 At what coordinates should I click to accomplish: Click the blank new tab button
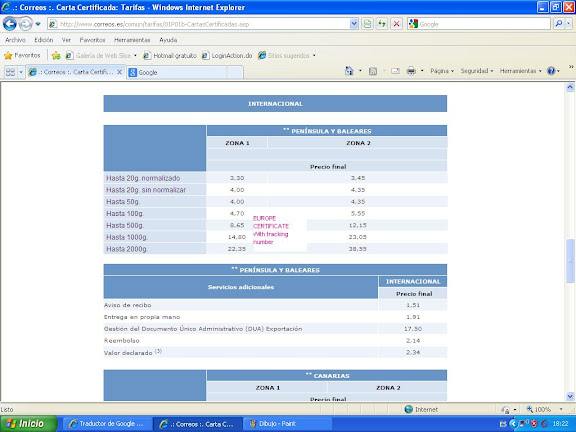coord(235,72)
